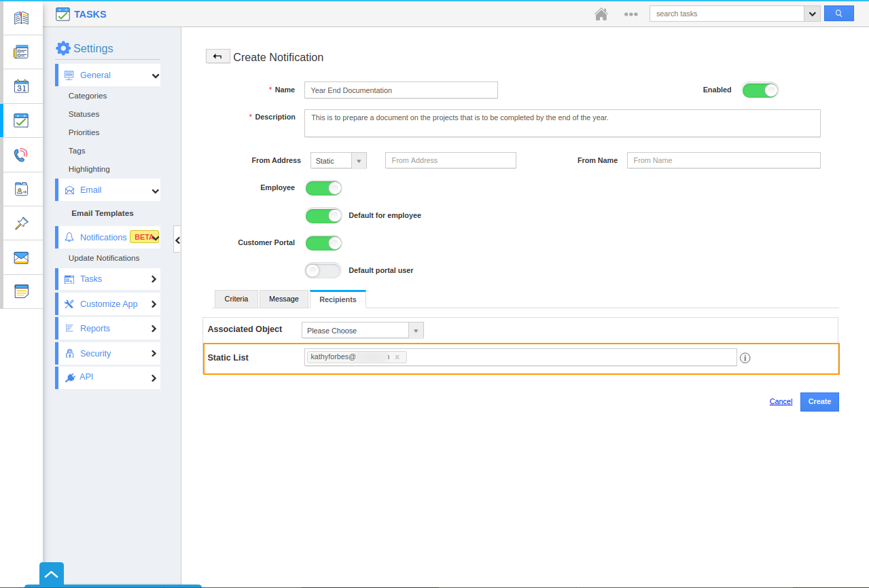Click the pushpin app icon in sidebar

(x=21, y=223)
